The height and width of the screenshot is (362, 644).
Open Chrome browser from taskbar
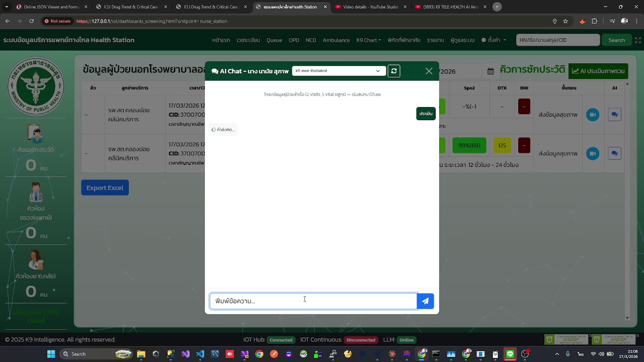pyautogui.click(x=259, y=354)
